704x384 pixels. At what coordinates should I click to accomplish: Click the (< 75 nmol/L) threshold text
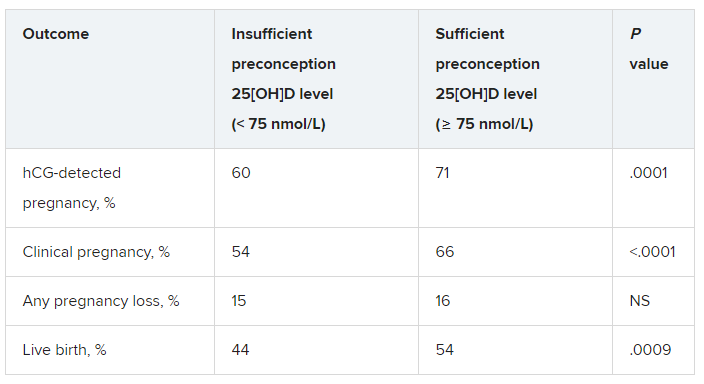278,124
